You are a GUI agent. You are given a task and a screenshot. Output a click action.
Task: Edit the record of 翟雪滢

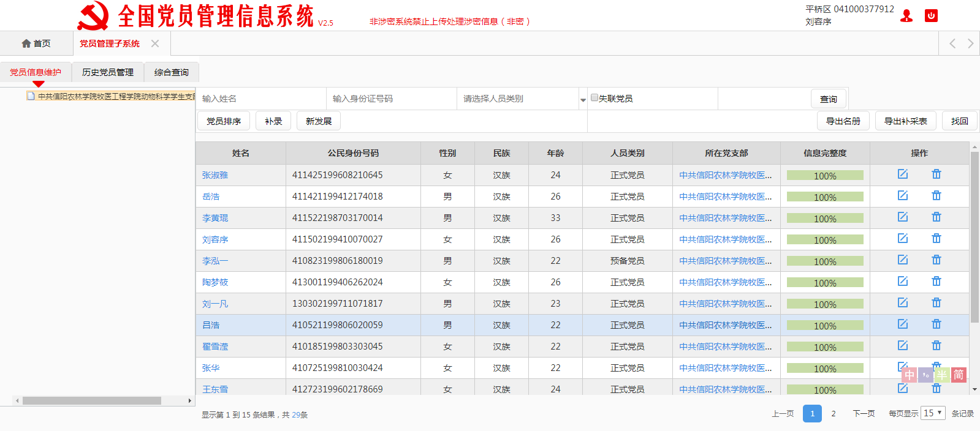(x=903, y=345)
